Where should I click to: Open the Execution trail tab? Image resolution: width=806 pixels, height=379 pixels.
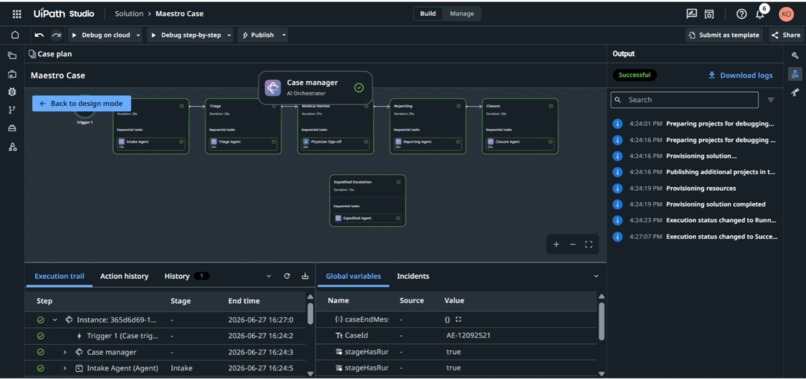pyautogui.click(x=59, y=276)
